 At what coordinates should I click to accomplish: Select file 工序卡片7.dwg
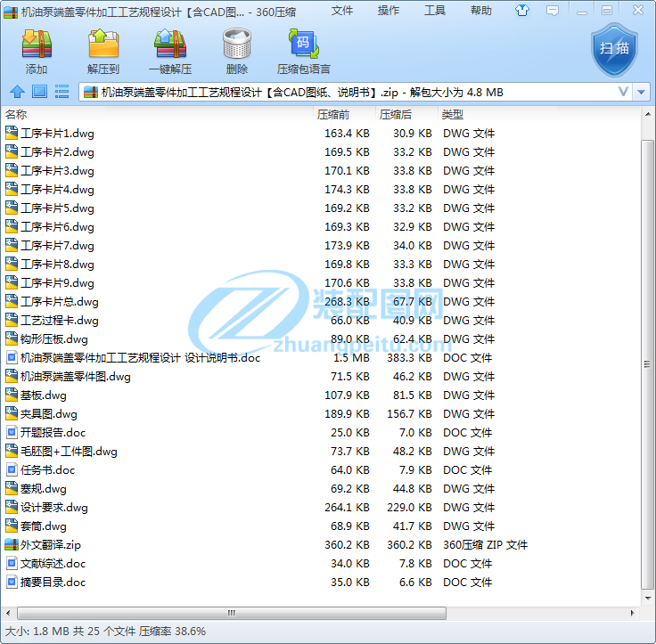(x=57, y=246)
